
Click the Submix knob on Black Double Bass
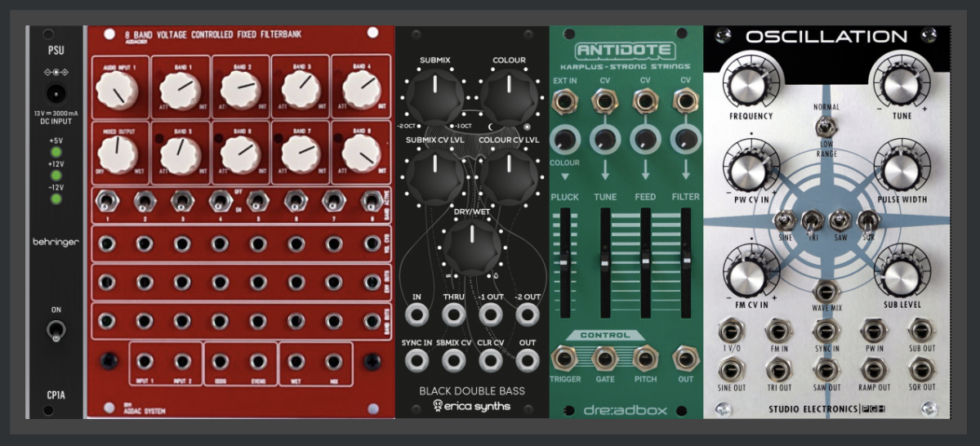[x=435, y=96]
